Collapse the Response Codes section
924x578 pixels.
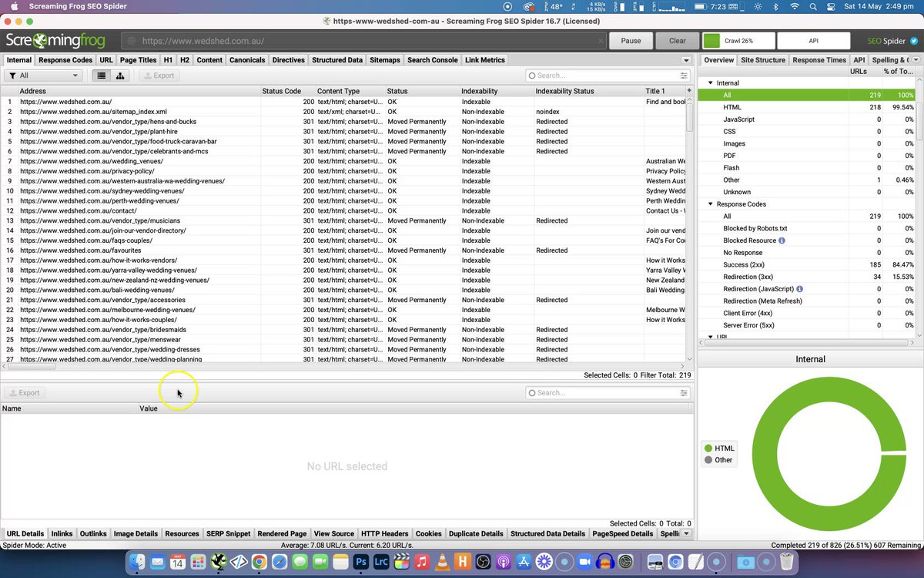point(711,204)
